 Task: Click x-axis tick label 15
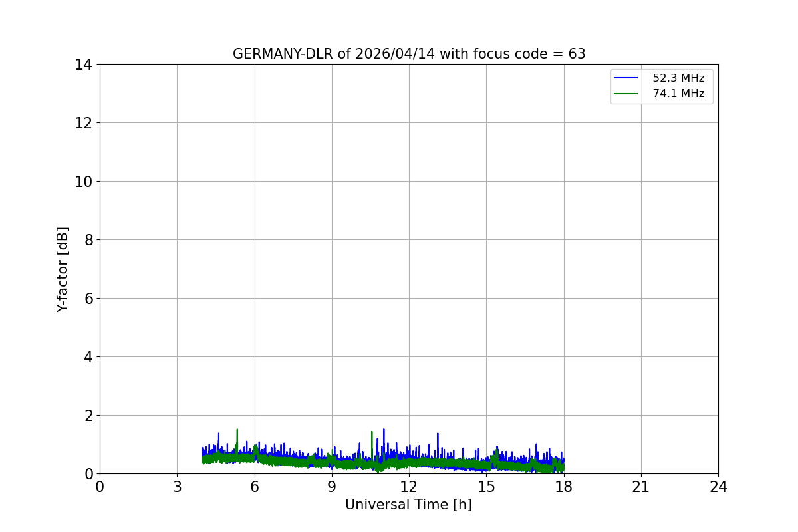[486, 487]
